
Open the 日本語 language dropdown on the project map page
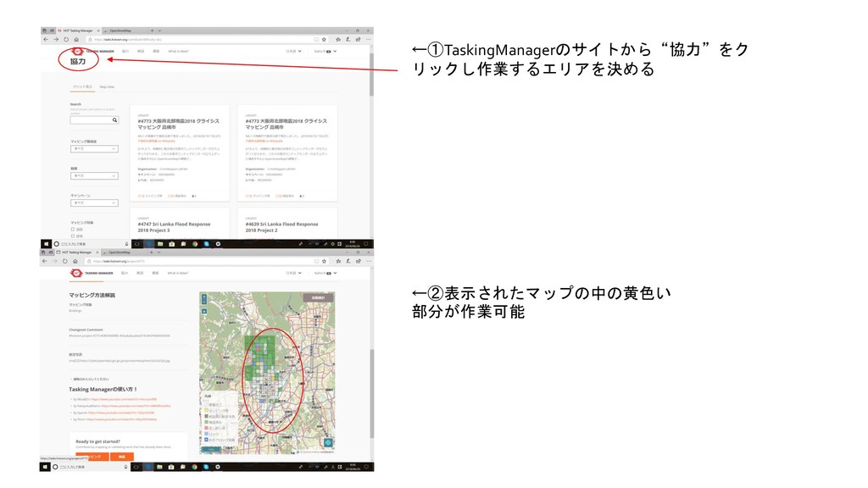pos(293,273)
